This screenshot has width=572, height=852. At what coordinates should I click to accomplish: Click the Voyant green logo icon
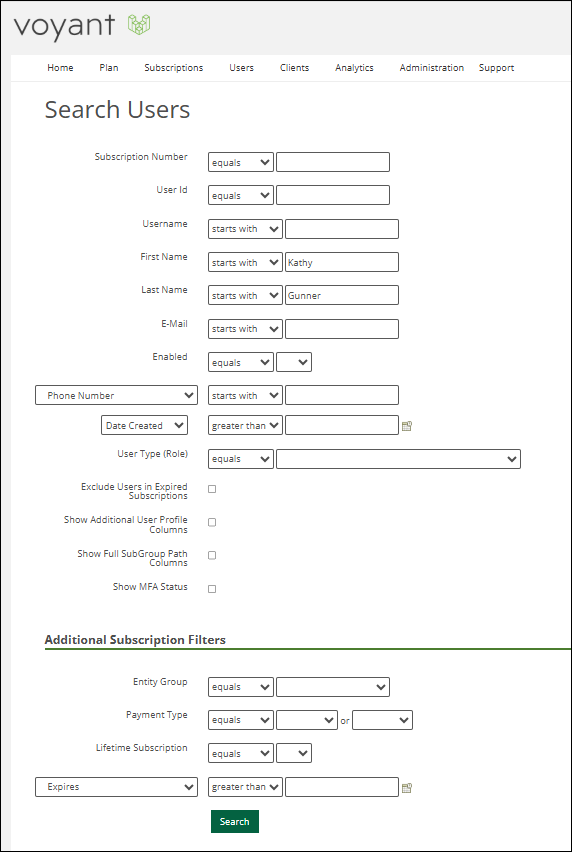139,24
